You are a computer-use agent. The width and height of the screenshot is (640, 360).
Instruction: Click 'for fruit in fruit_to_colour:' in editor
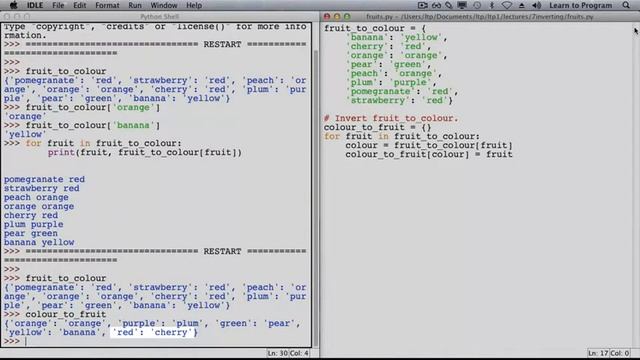pyautogui.click(x=402, y=136)
